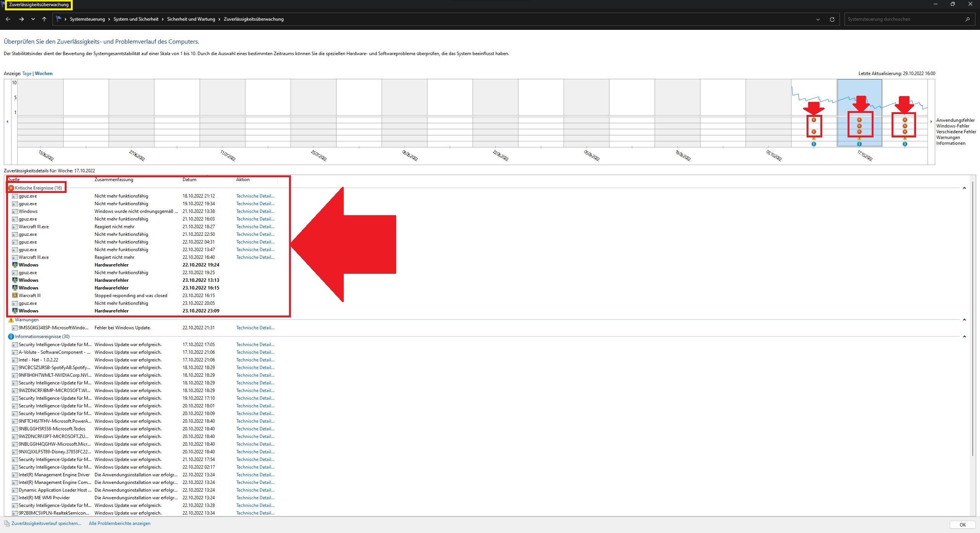This screenshot has height=533, width=980.
Task: Select the chart column above the 03.10.2022 label
Action: (768, 113)
